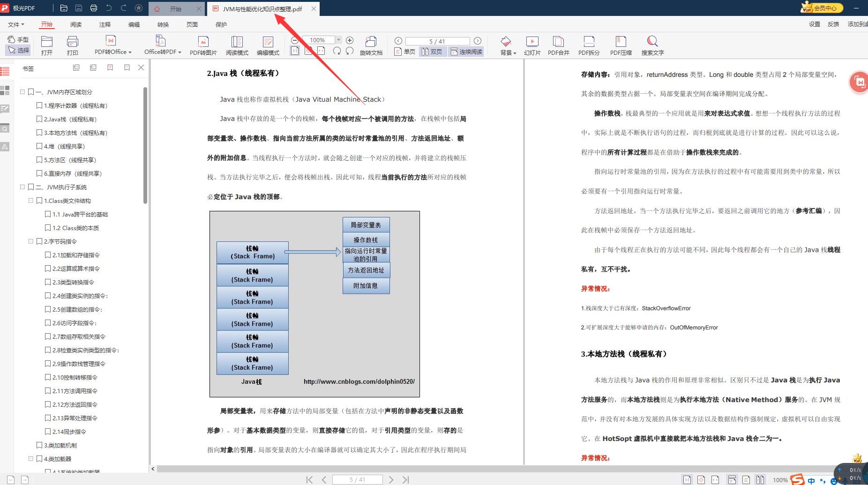Viewport: 868px width, 485px height.
Task: Open PDF转Office dropdown
Action: [113, 45]
